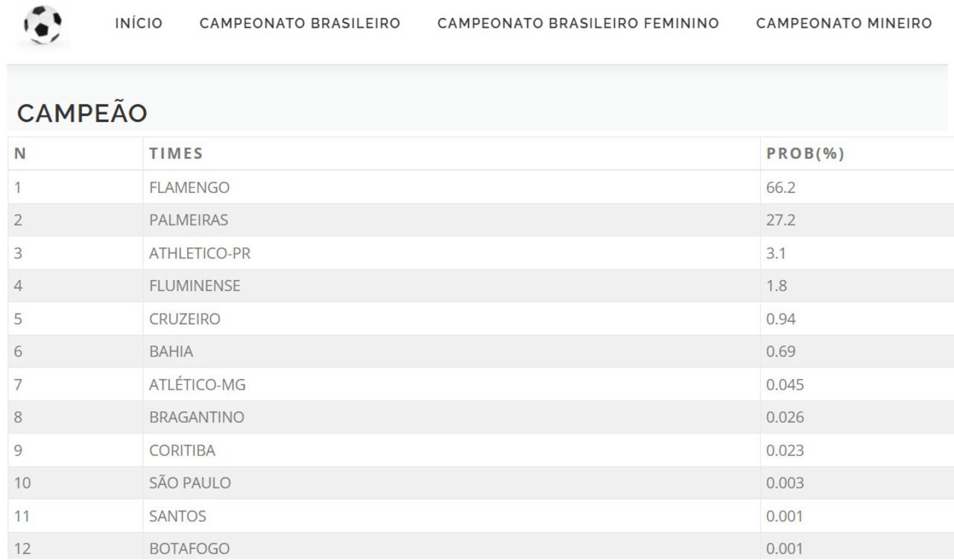Select the Campeonato Mineiro menu item
The image size is (954, 560).
click(x=844, y=24)
